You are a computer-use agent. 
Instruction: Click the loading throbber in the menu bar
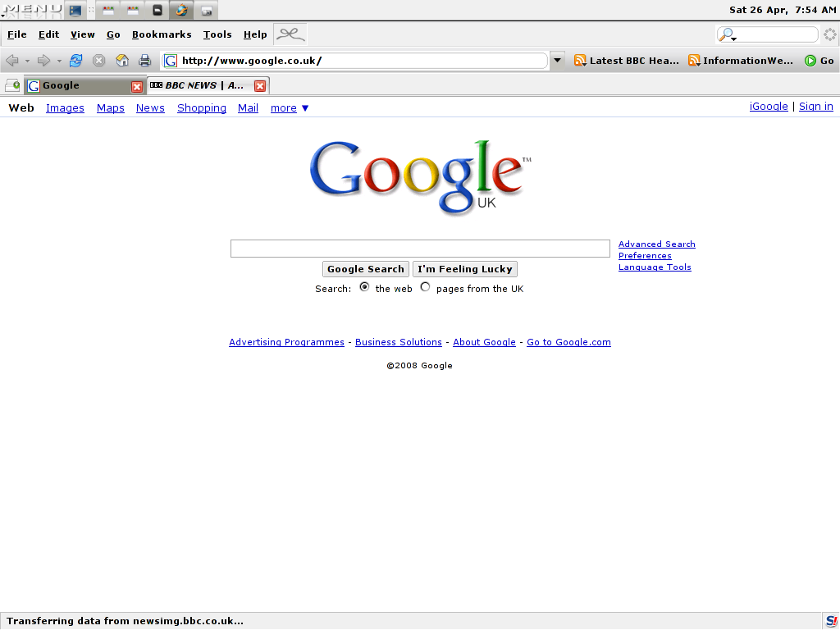(830, 34)
